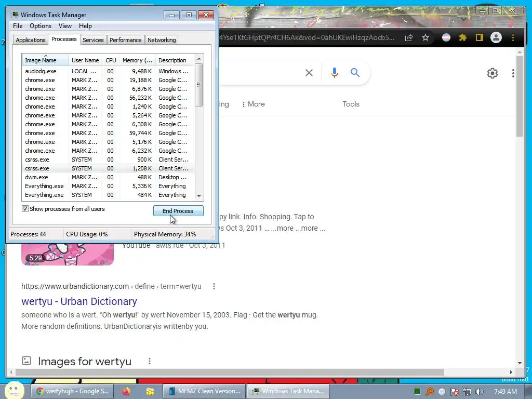Viewport: 532px width, 399px height.
Task: Click the Task Manager title bar icon
Action: tap(14, 15)
